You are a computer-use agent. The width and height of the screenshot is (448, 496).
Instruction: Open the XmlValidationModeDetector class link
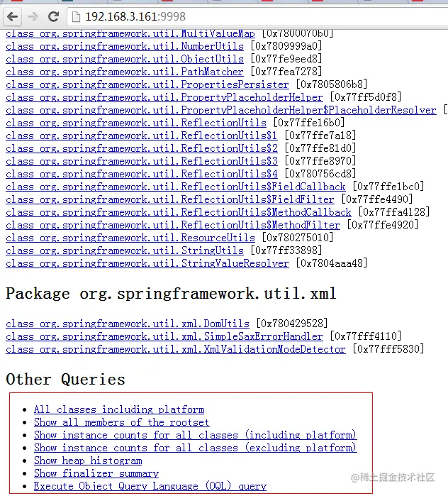click(176, 350)
